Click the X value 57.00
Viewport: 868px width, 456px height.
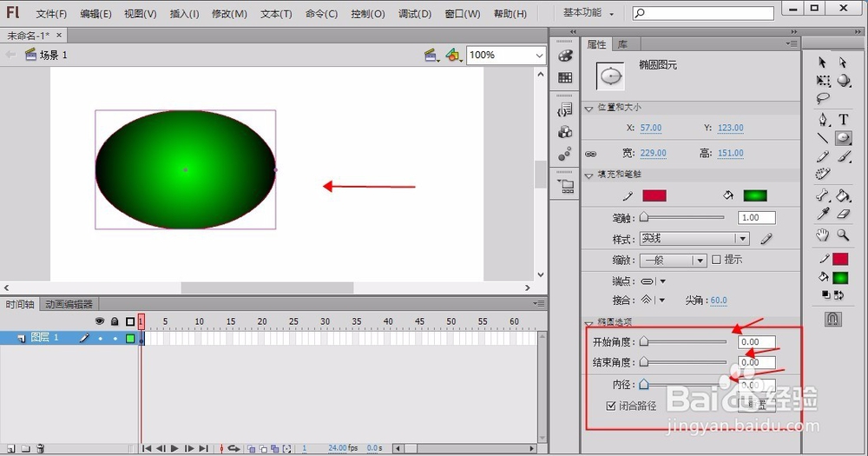[x=651, y=128]
